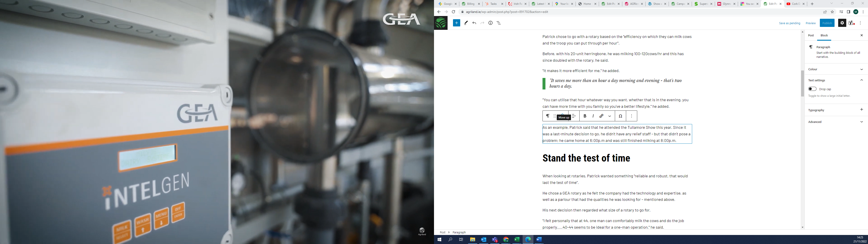The height and width of the screenshot is (244, 868).
Task: Switch to the Glynns browser tab
Action: [726, 4]
